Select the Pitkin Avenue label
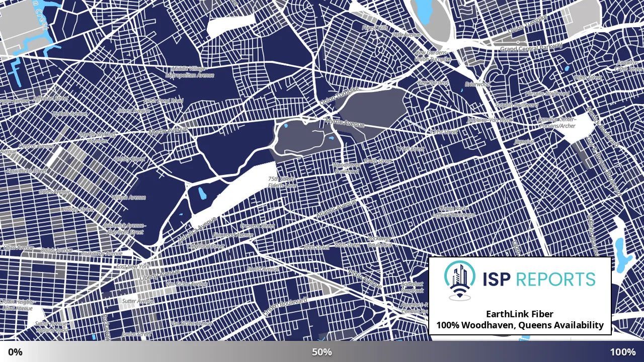Image resolution: width=644 pixels, height=362 pixels. click(365, 278)
